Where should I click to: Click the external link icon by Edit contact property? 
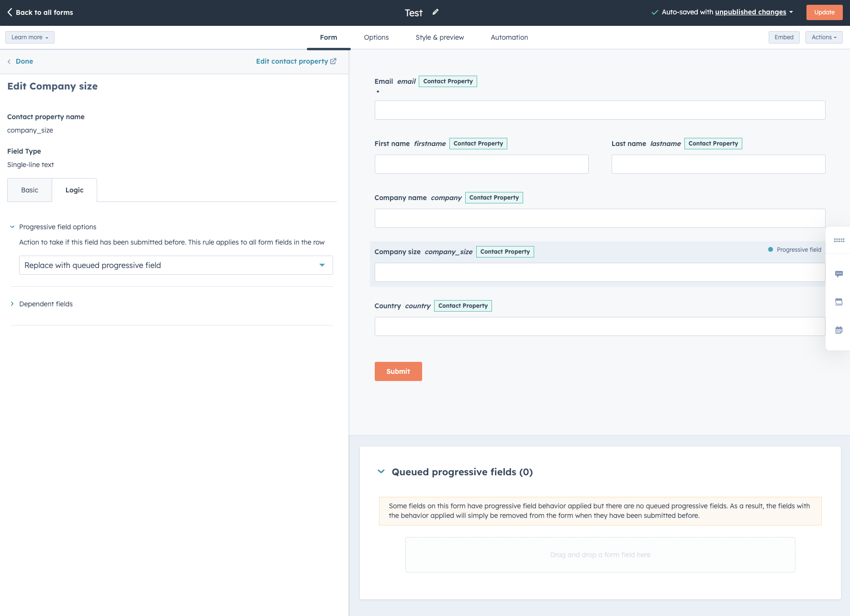334,61
